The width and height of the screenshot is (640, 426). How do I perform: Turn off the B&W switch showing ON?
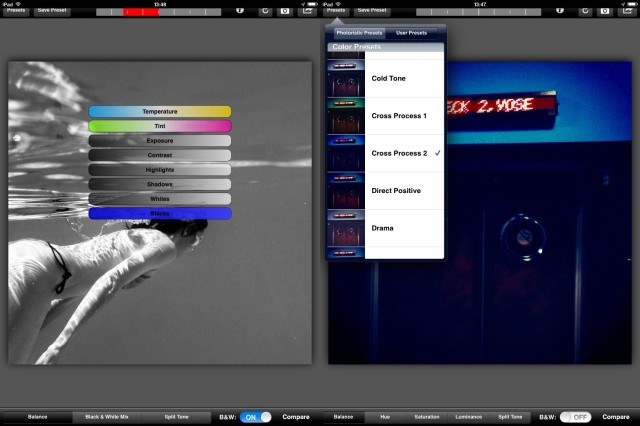pos(256,416)
